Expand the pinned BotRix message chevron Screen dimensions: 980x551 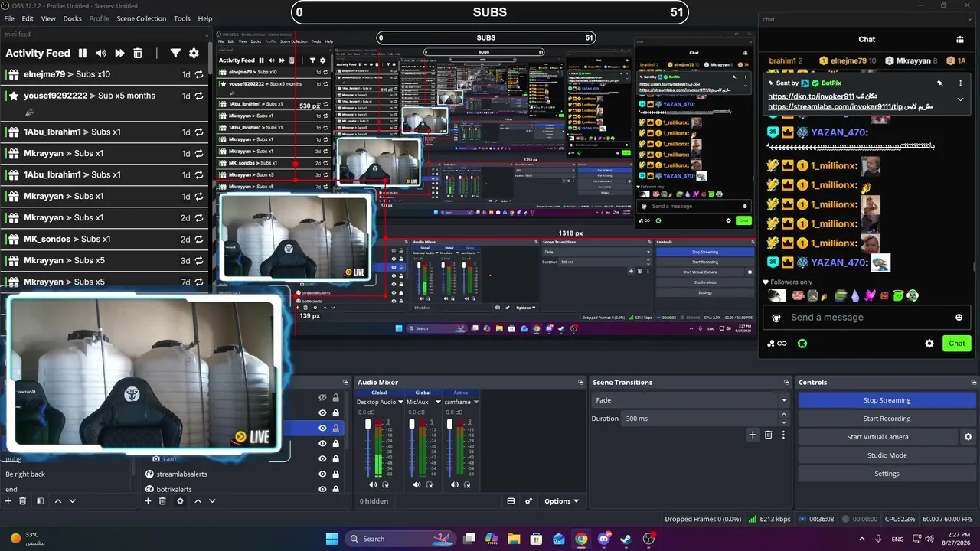point(960,99)
